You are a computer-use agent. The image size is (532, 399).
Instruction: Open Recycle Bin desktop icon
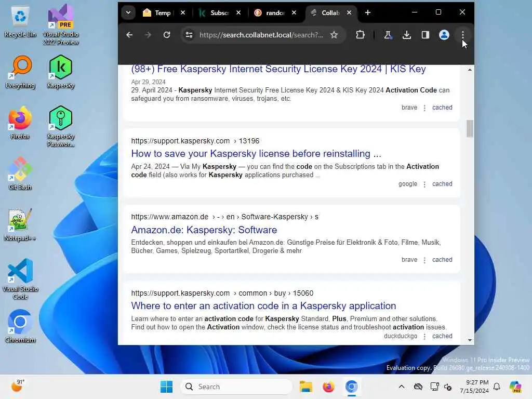(x=20, y=22)
